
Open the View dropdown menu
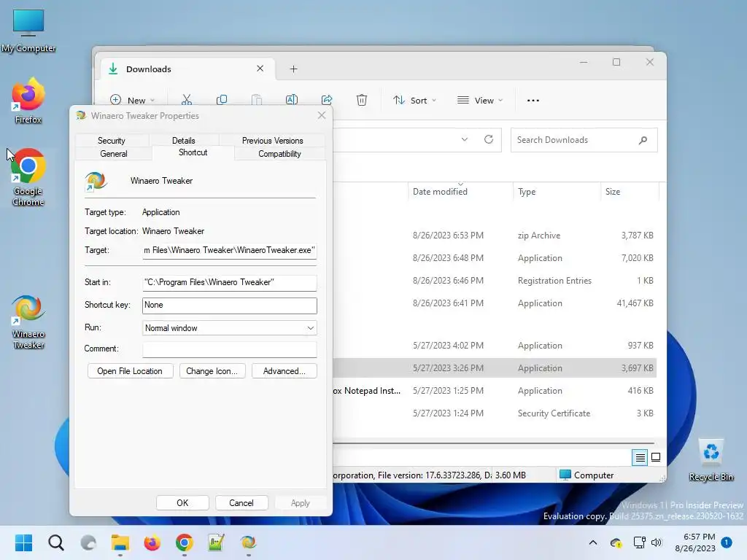pyautogui.click(x=480, y=101)
